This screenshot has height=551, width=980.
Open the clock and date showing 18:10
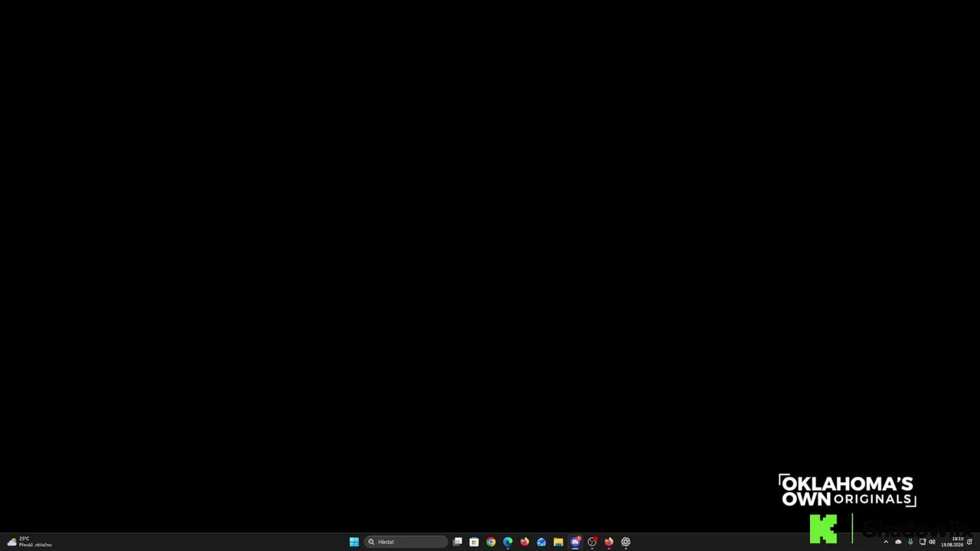pos(952,542)
